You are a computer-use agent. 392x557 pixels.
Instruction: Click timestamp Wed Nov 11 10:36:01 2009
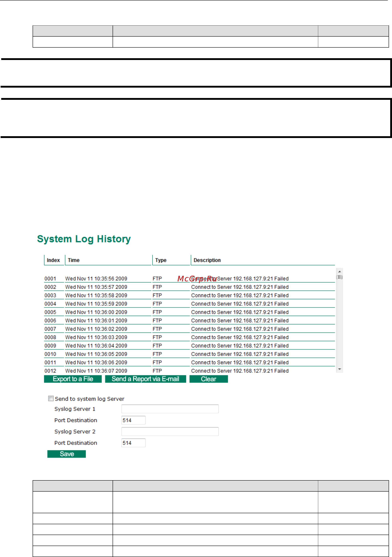click(x=96, y=320)
